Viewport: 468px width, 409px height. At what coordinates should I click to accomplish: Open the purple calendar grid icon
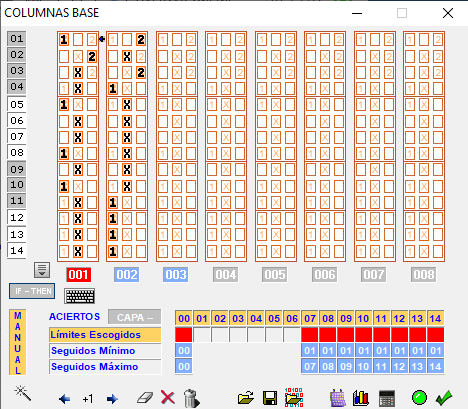coord(338,398)
